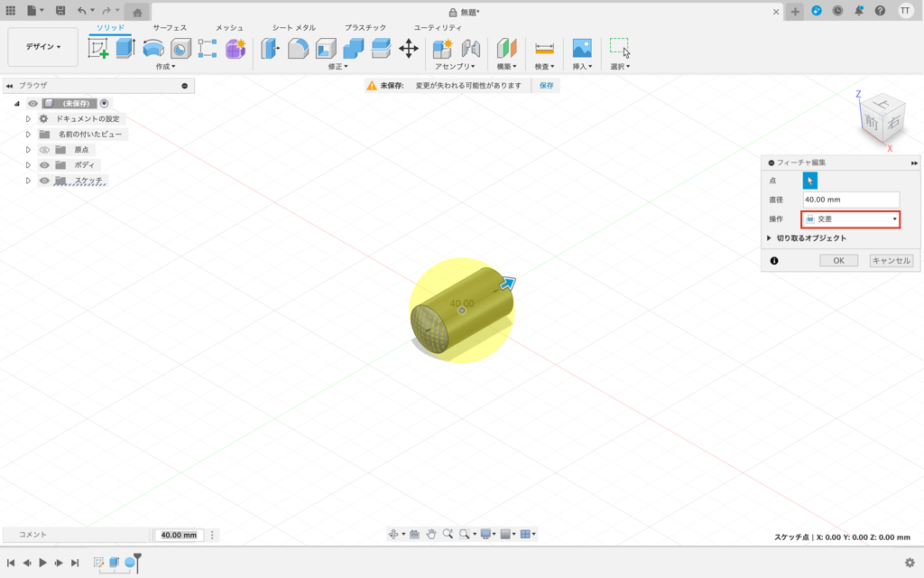Open timeline settings gear
Image resolution: width=924 pixels, height=578 pixels.
pos(910,563)
